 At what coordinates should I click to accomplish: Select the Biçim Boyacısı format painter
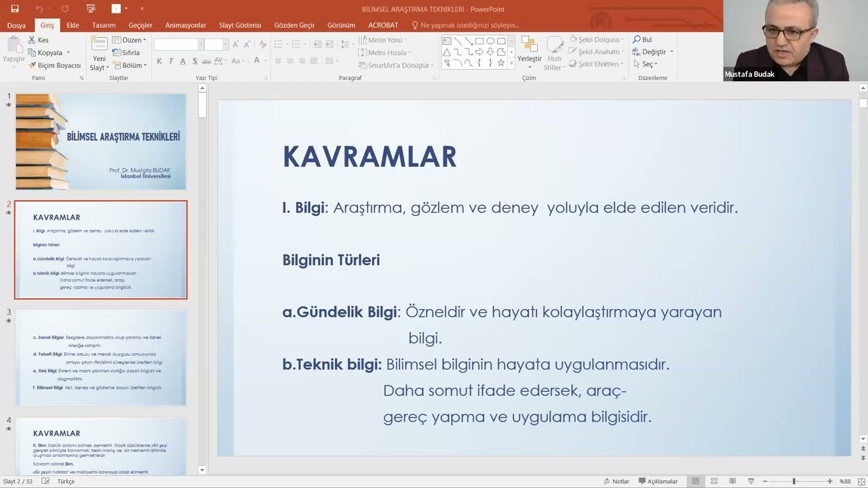click(54, 65)
